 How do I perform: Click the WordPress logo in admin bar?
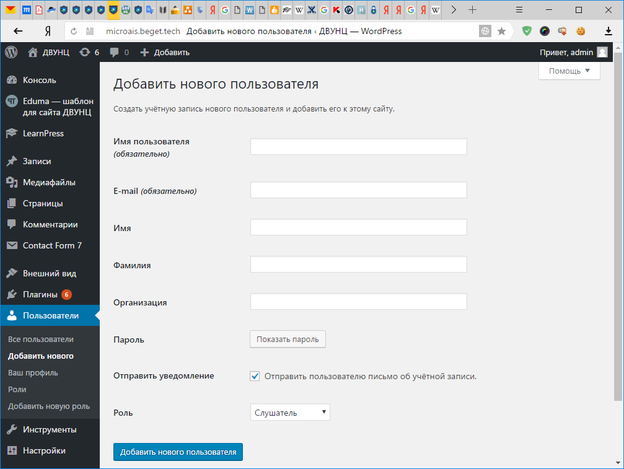click(11, 52)
